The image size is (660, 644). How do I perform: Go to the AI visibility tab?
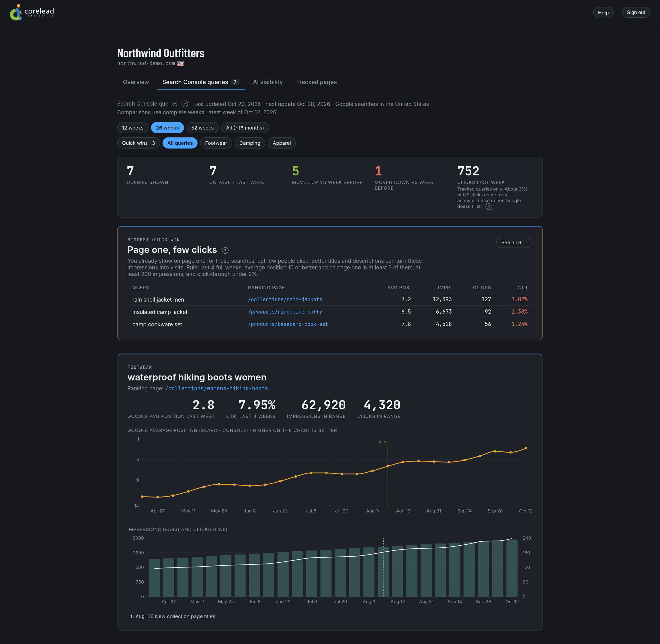click(268, 82)
